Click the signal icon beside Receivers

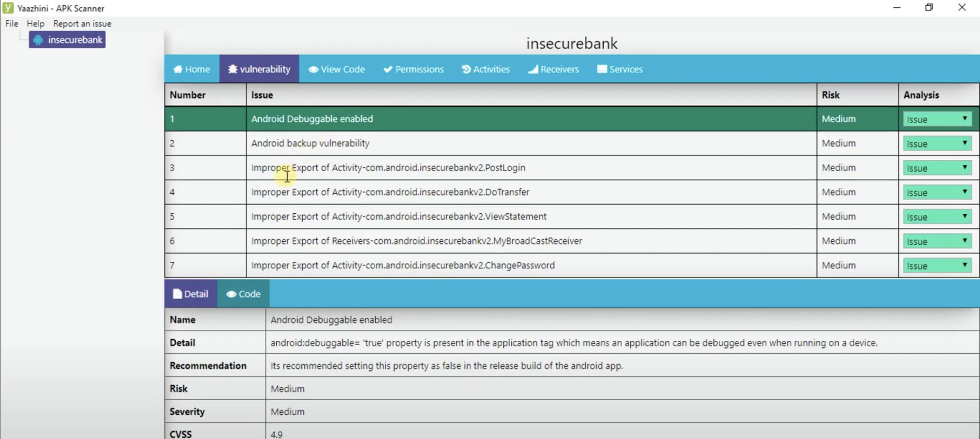point(533,69)
